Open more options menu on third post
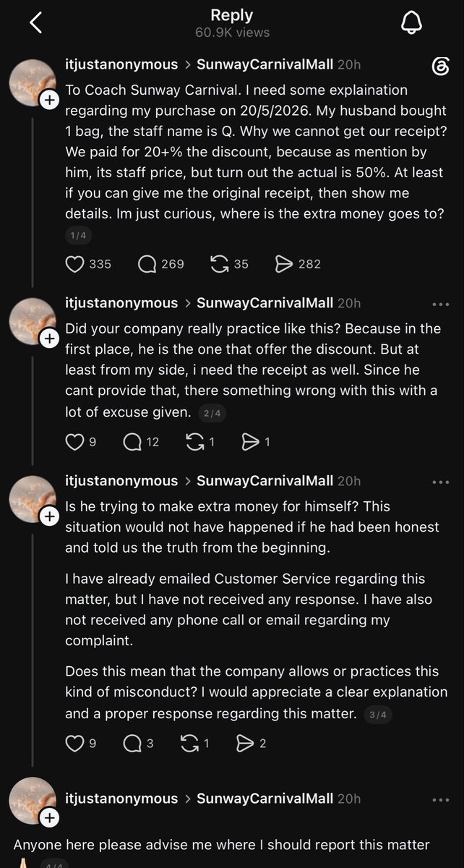The image size is (464, 868). pos(440,482)
